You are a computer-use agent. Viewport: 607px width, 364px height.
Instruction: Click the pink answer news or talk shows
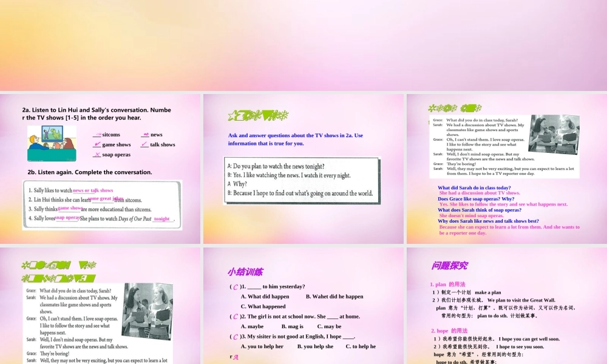click(x=93, y=190)
